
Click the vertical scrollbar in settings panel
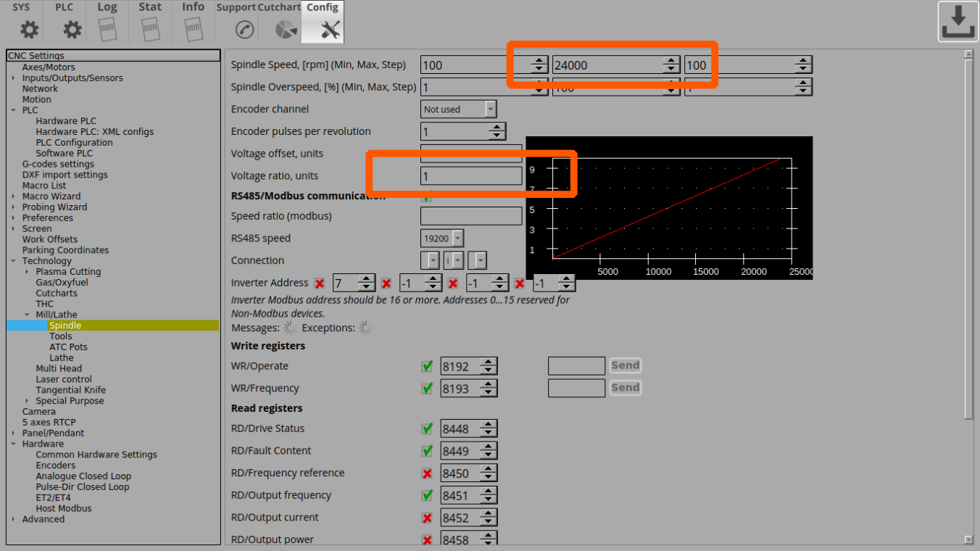click(x=968, y=239)
